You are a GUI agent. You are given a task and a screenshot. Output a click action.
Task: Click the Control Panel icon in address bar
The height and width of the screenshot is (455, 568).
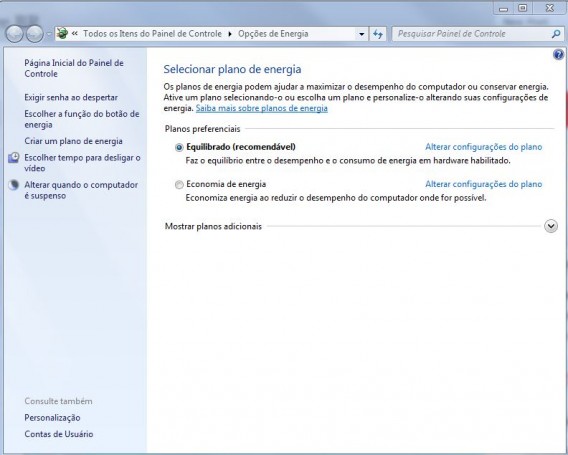62,34
